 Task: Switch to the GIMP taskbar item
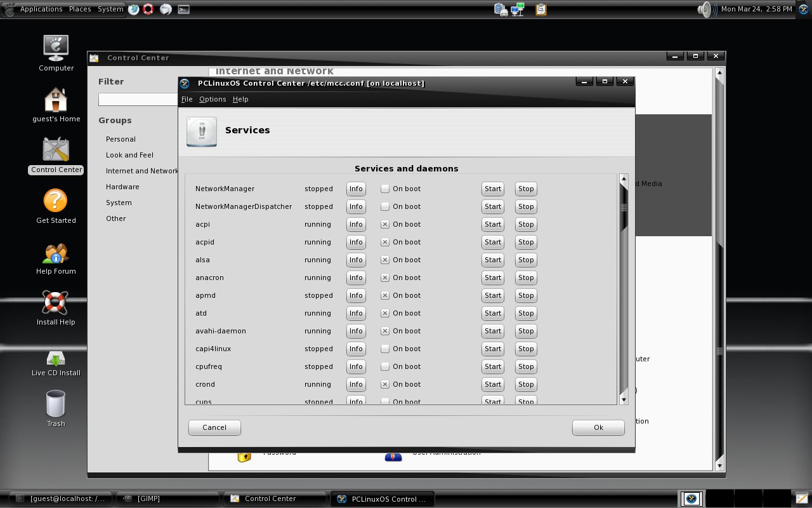(167, 498)
